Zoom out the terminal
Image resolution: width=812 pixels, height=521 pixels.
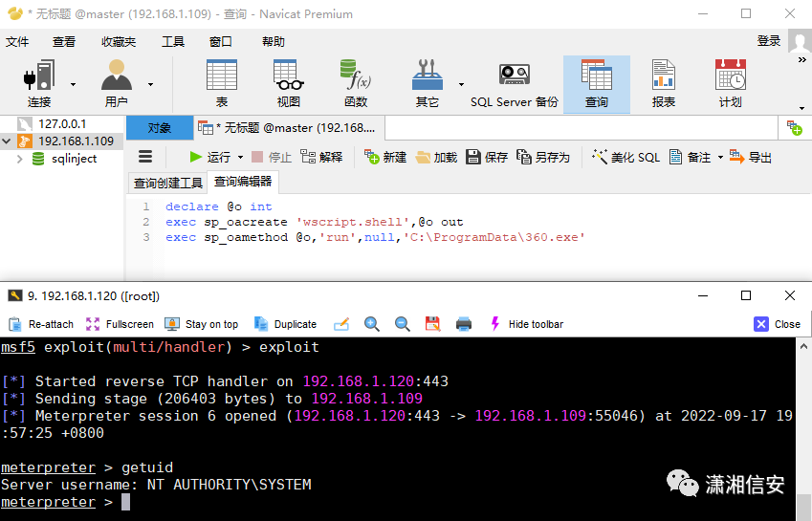pyautogui.click(x=402, y=324)
